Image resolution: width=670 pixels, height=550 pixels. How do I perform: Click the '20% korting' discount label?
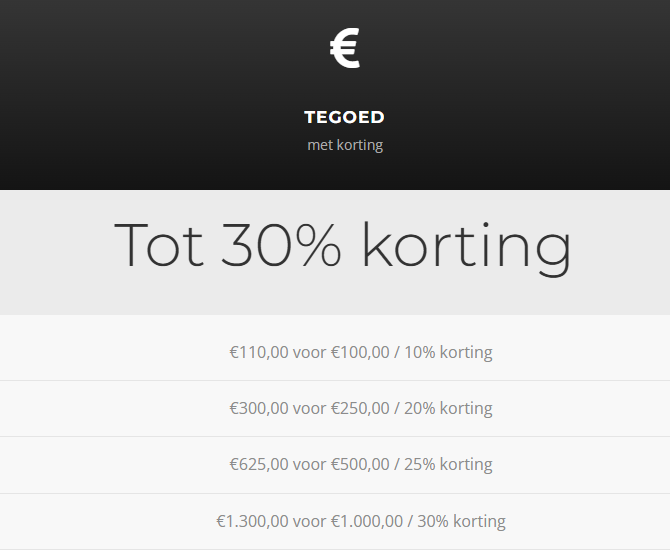coord(449,408)
